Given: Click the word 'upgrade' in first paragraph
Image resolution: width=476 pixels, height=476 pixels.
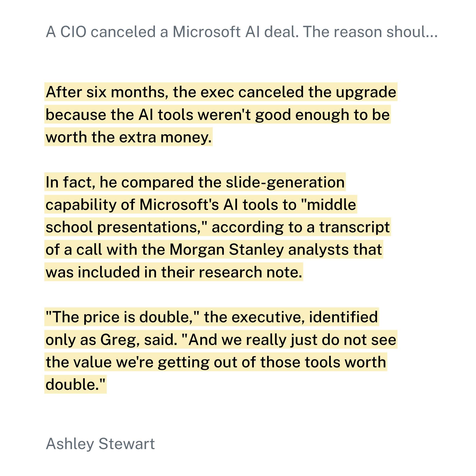Looking at the screenshot, I should click(x=366, y=92).
